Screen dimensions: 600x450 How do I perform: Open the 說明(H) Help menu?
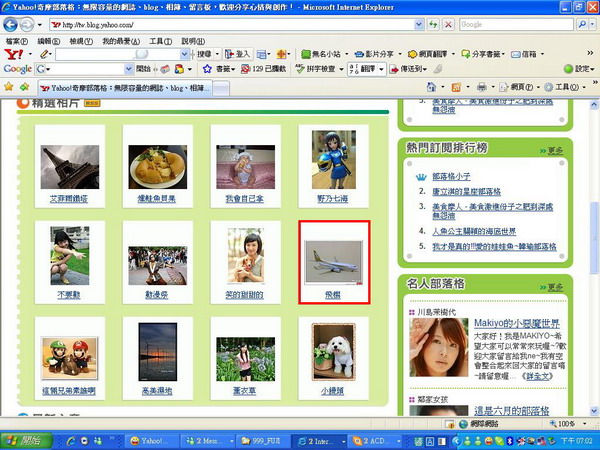coord(193,41)
